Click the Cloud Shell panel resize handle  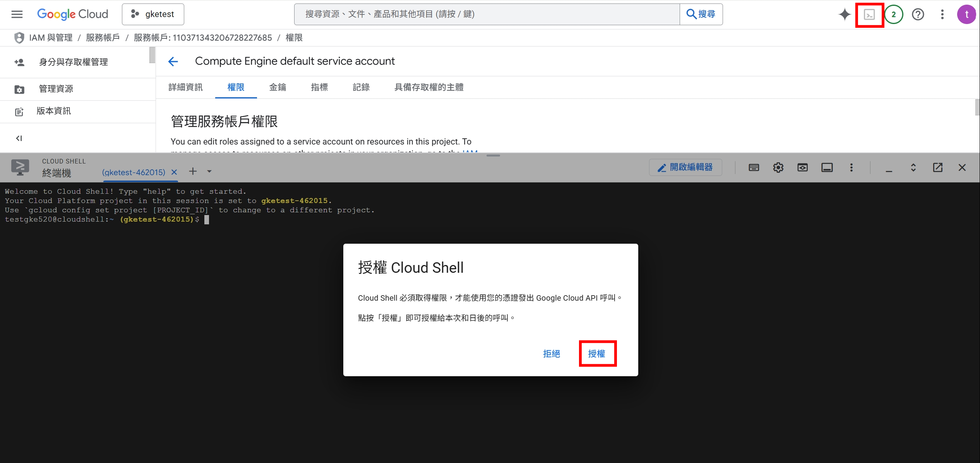point(493,155)
